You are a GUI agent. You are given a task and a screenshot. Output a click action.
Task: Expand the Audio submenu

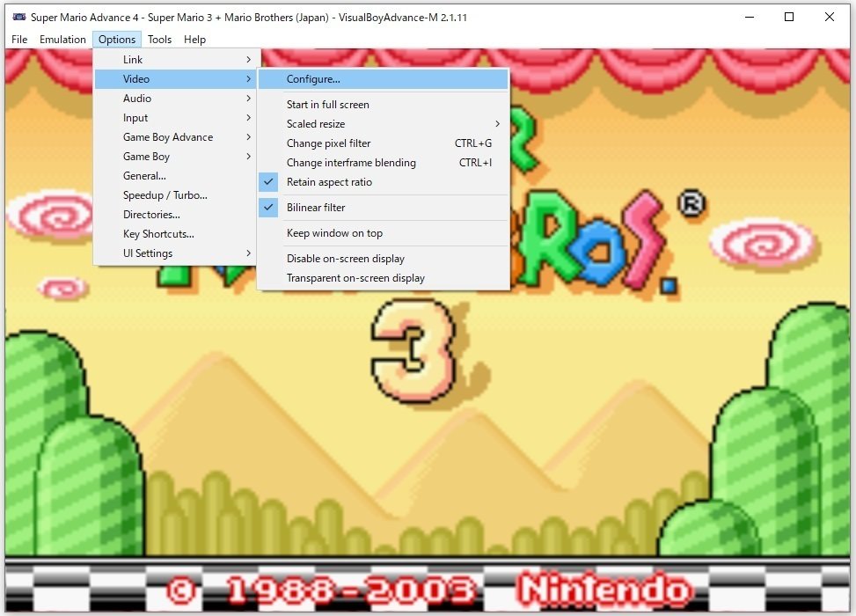pos(175,99)
